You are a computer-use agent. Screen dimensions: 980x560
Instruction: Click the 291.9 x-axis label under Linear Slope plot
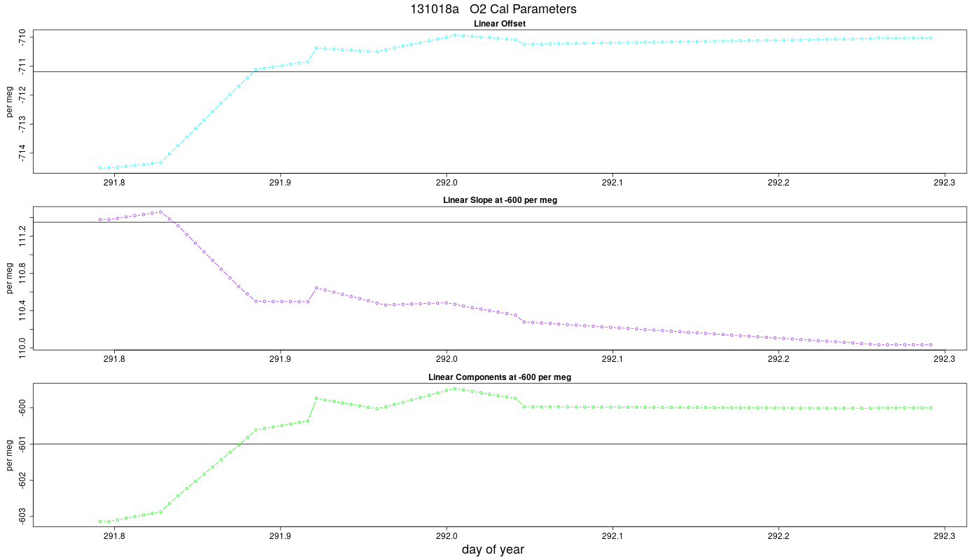(x=280, y=359)
